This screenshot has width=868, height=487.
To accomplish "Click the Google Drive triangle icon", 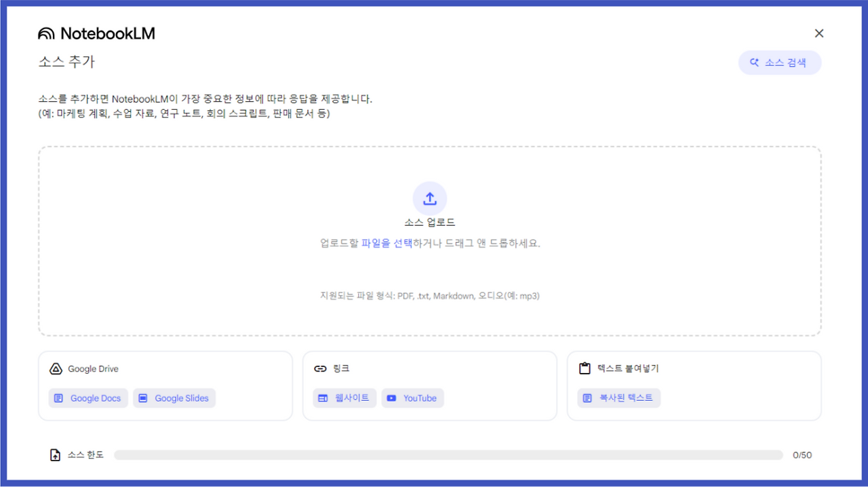I will 55,368.
